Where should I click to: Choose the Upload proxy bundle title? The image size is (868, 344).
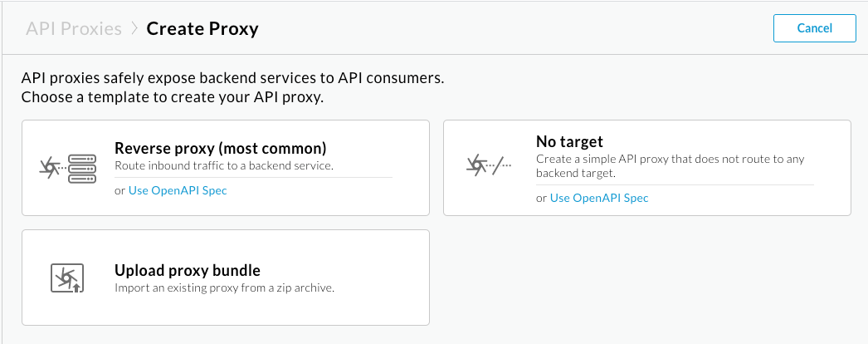(x=188, y=270)
